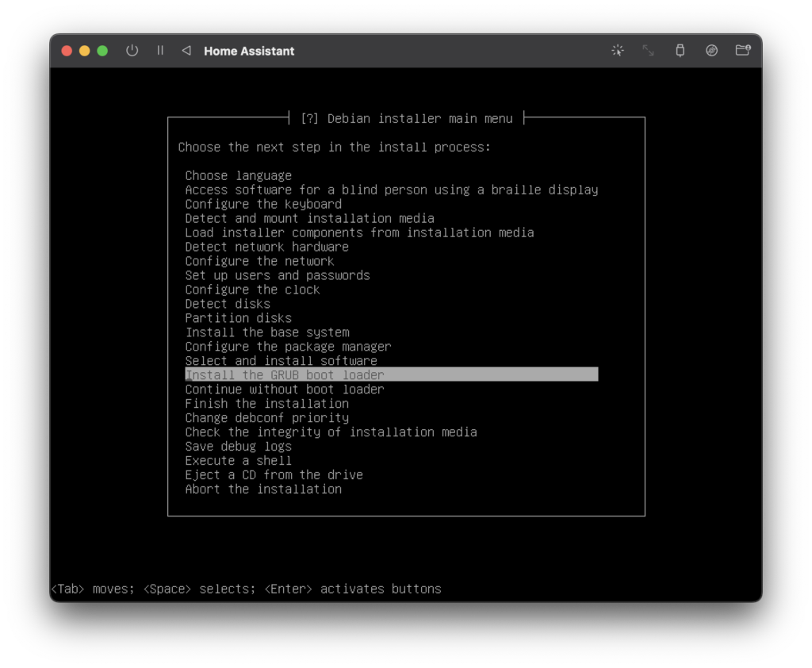Maximize the window with the green button
This screenshot has height=668, width=812.
click(102, 51)
